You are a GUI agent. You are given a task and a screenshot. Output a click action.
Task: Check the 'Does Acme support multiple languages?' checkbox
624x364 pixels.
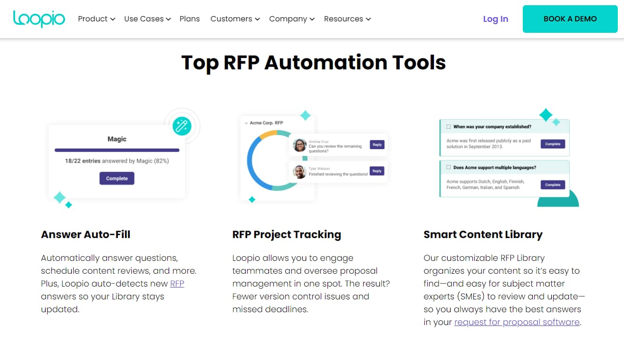pyautogui.click(x=448, y=168)
